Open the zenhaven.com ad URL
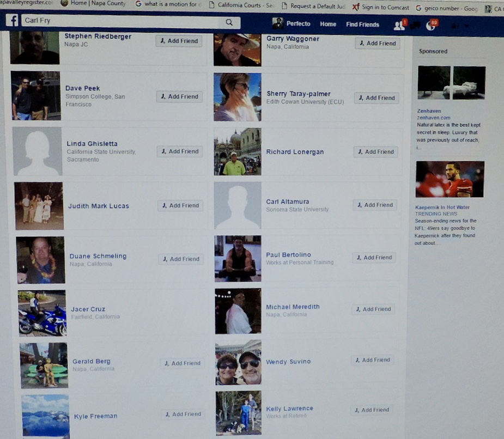The image size is (504, 439). coord(433,118)
